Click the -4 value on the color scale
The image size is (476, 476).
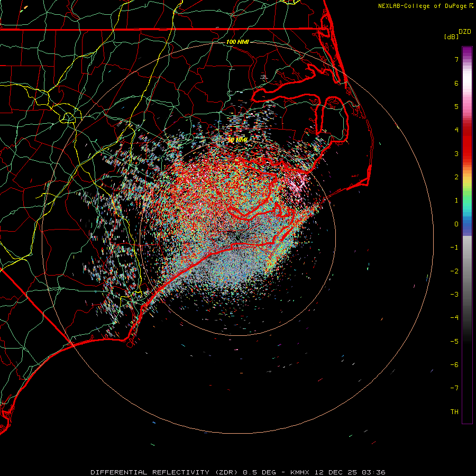coord(454,318)
